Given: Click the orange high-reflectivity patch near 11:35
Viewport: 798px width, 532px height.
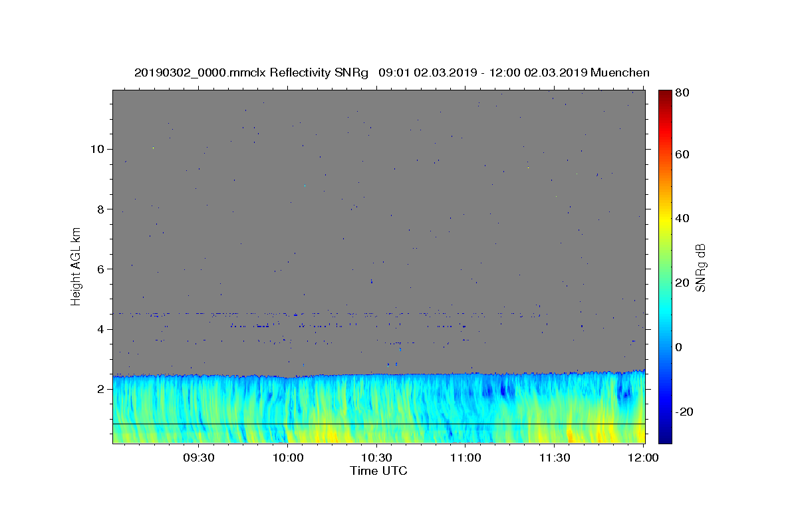Looking at the screenshot, I should [570, 436].
